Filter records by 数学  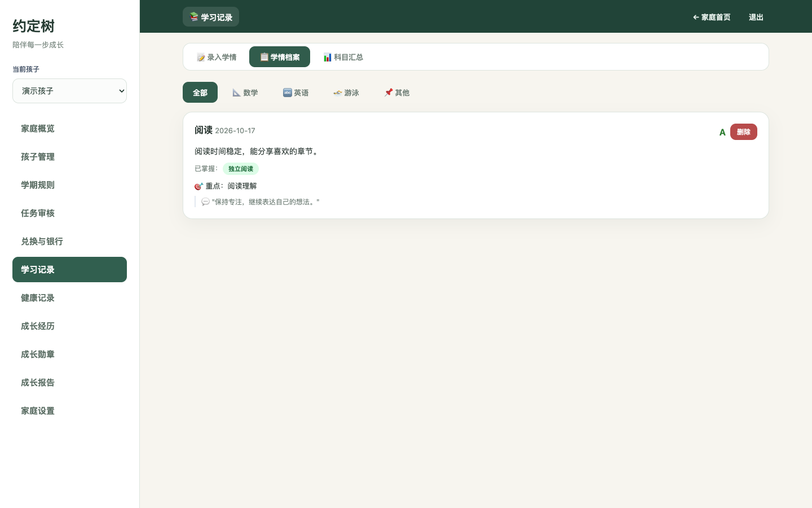pyautogui.click(x=245, y=93)
